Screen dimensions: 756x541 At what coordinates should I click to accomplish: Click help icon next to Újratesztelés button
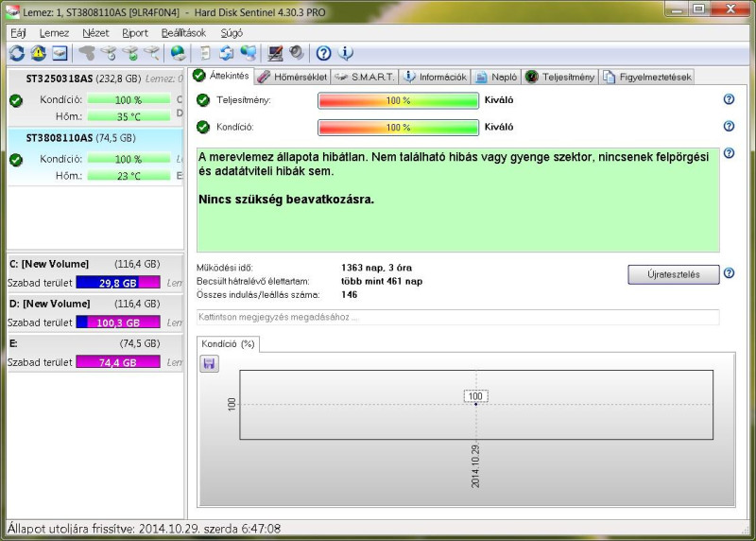coord(729,273)
